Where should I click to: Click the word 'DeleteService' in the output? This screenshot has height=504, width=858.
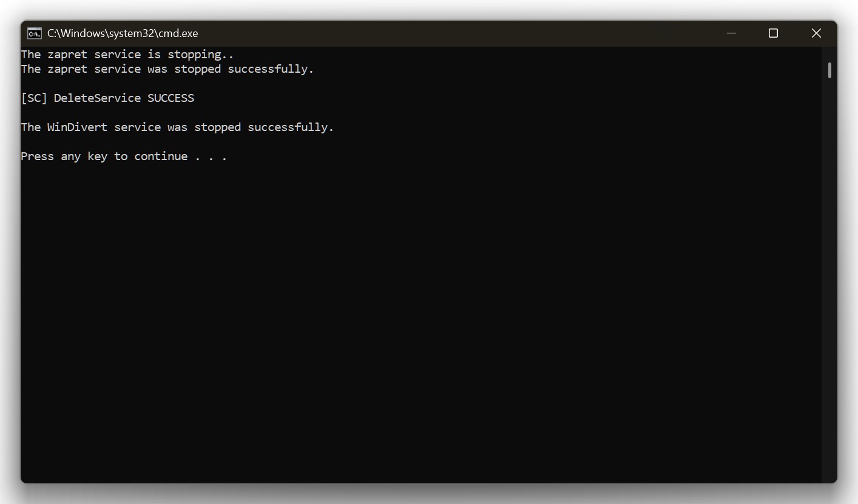coord(97,98)
